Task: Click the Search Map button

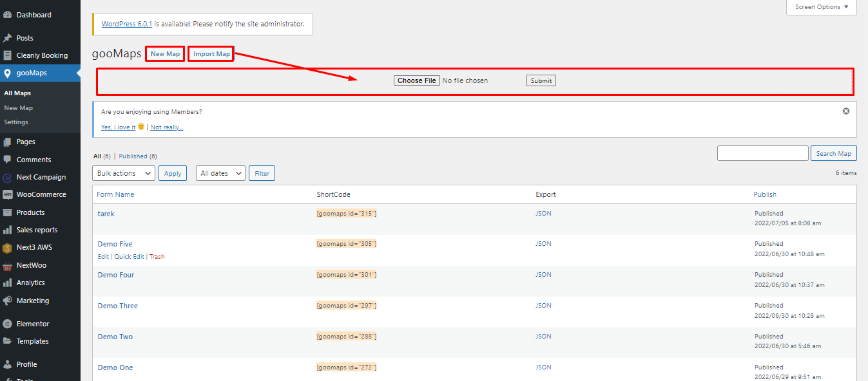Action: [834, 153]
